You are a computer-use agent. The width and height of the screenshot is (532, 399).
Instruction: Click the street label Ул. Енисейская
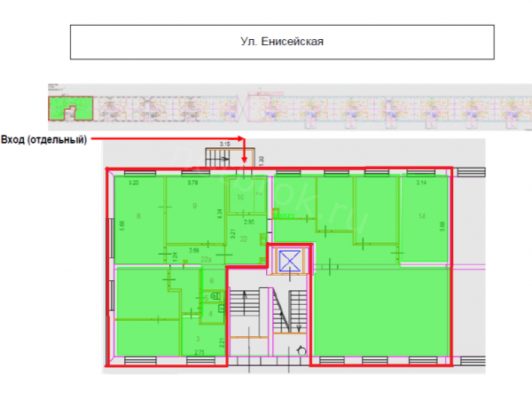click(x=282, y=42)
